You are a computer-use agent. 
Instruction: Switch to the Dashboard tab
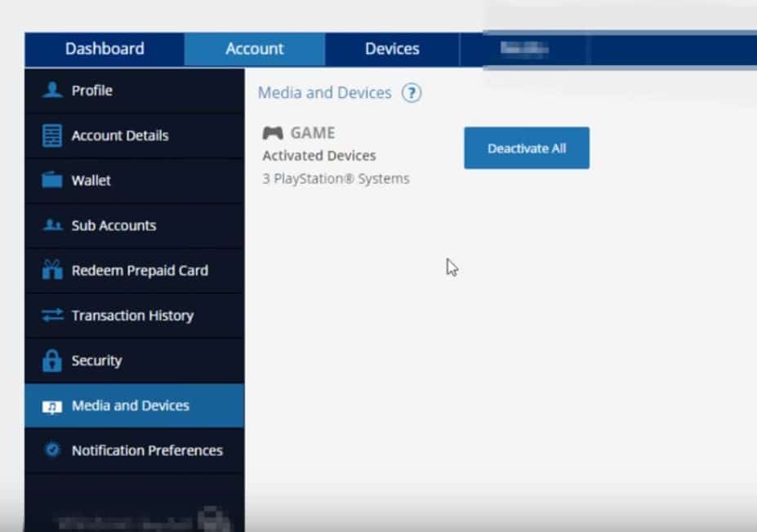[x=105, y=49]
